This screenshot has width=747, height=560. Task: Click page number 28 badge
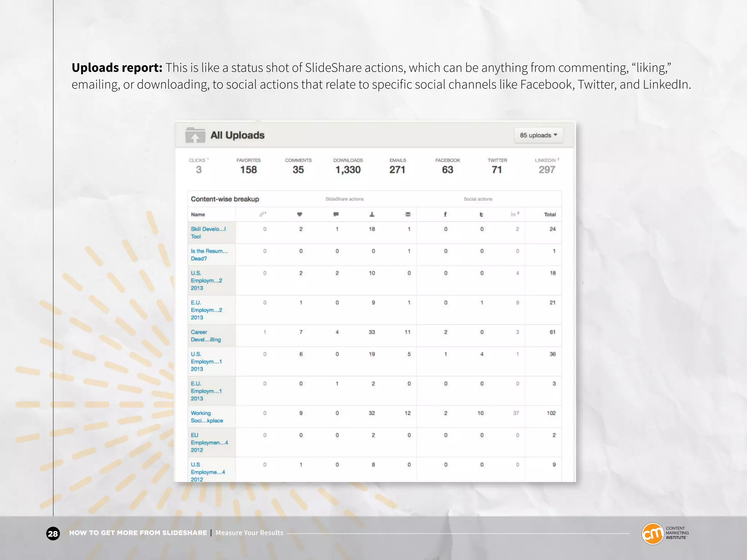pyautogui.click(x=53, y=534)
